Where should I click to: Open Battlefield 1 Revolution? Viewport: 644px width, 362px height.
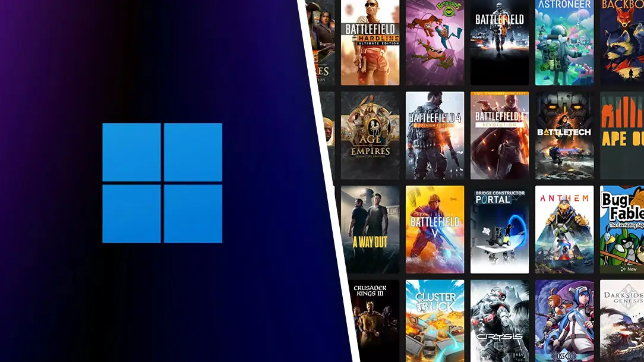[500, 136]
